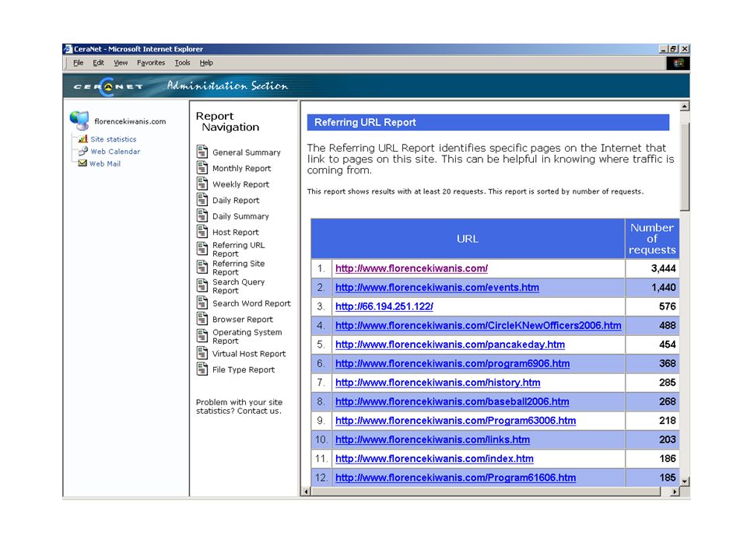The height and width of the screenshot is (560, 747).
Task: Open the Daily Report link
Action: point(236,201)
